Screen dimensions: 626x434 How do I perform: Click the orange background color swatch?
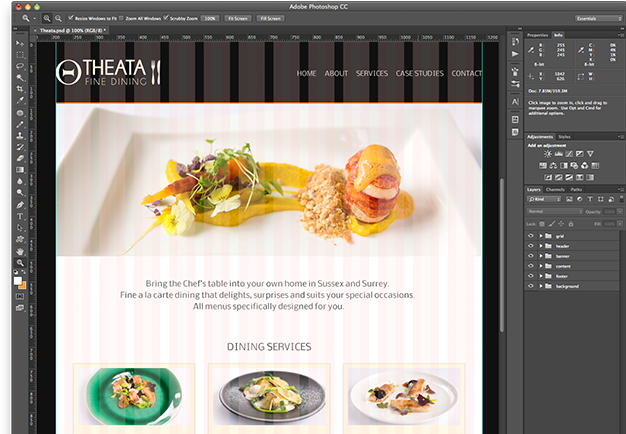pyautogui.click(x=22, y=285)
